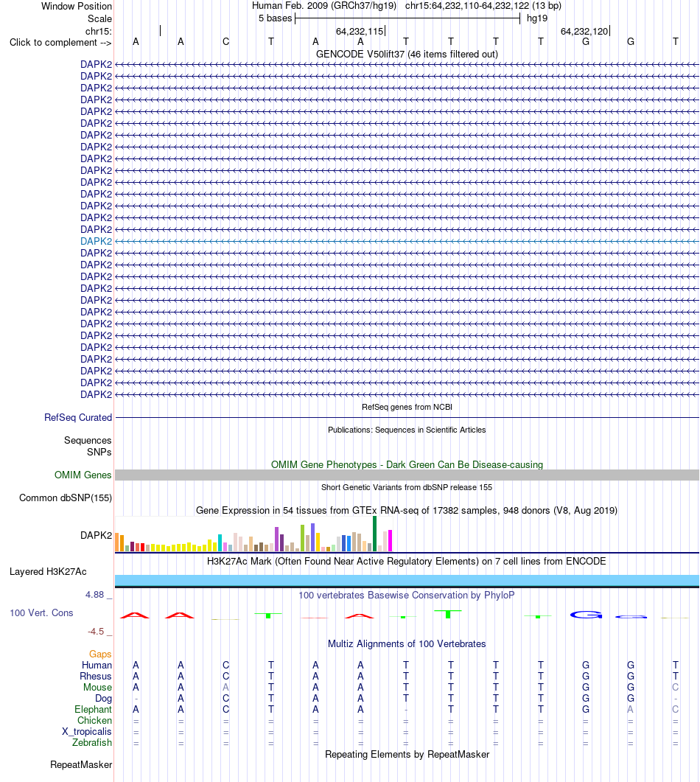Screen dimensions: 700x782
Task: Click the C base in the ruler sequence
Action: (226, 42)
